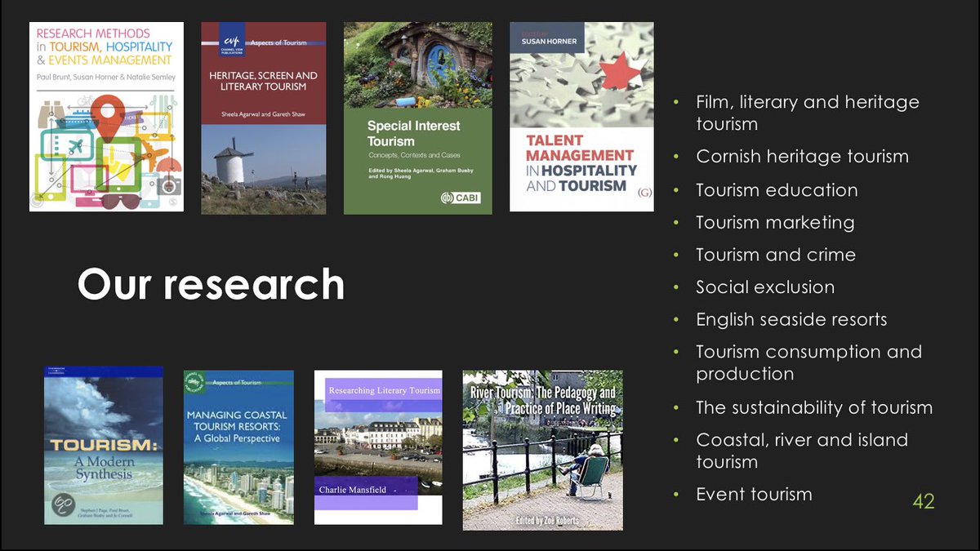Click the 'Charlie Mansfield' author label
The height and width of the screenshot is (551, 980).
coord(352,490)
